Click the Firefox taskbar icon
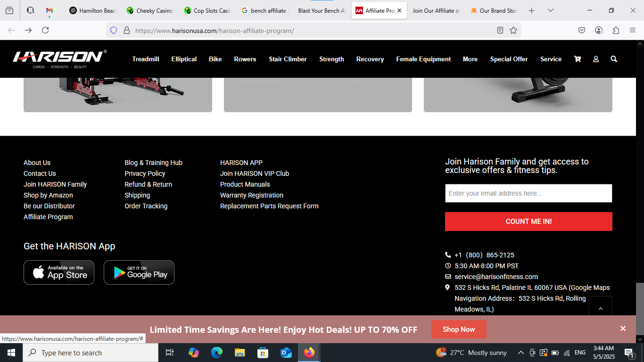 pyautogui.click(x=309, y=353)
